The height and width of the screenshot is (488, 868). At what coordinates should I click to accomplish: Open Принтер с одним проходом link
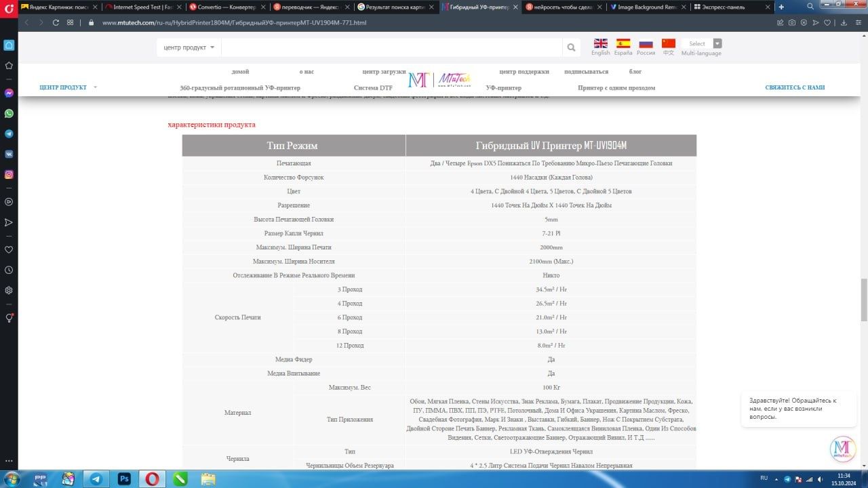tap(616, 87)
